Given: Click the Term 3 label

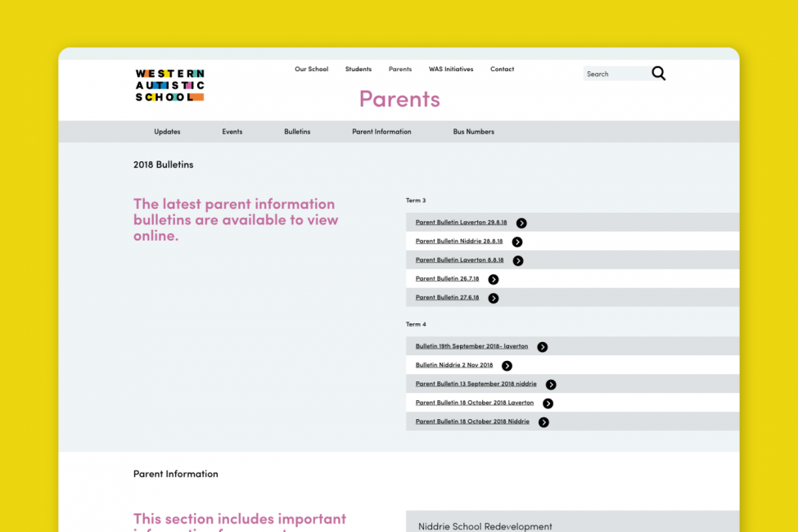Looking at the screenshot, I should pos(416,201).
